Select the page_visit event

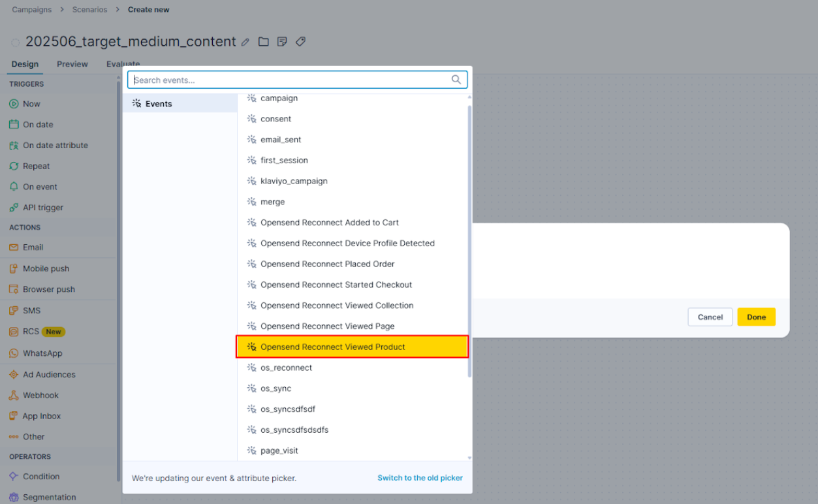click(279, 450)
